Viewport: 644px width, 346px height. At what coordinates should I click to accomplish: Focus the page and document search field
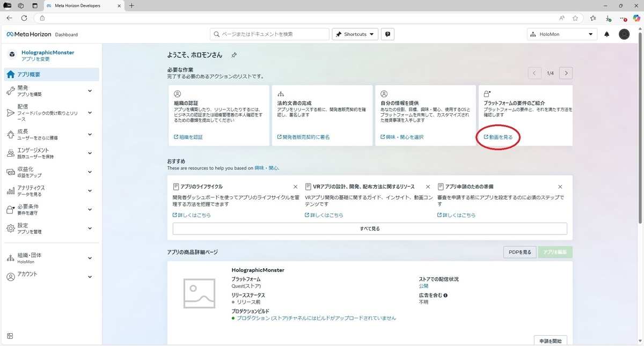tap(269, 34)
